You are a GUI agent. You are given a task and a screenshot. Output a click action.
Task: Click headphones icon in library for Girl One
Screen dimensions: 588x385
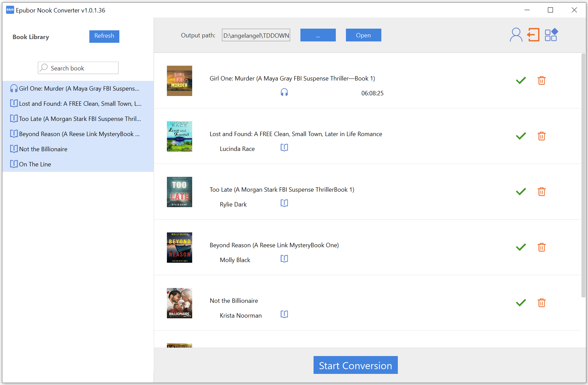click(x=14, y=88)
